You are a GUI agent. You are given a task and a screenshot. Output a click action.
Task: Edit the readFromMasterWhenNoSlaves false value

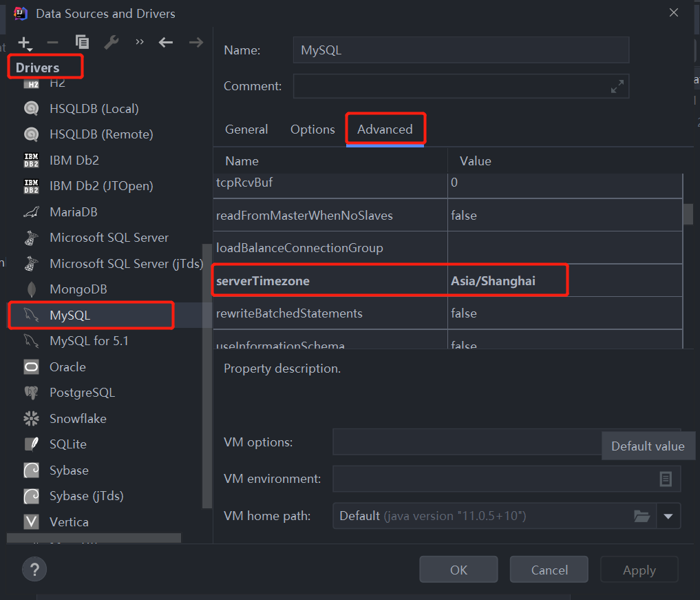tap(564, 216)
